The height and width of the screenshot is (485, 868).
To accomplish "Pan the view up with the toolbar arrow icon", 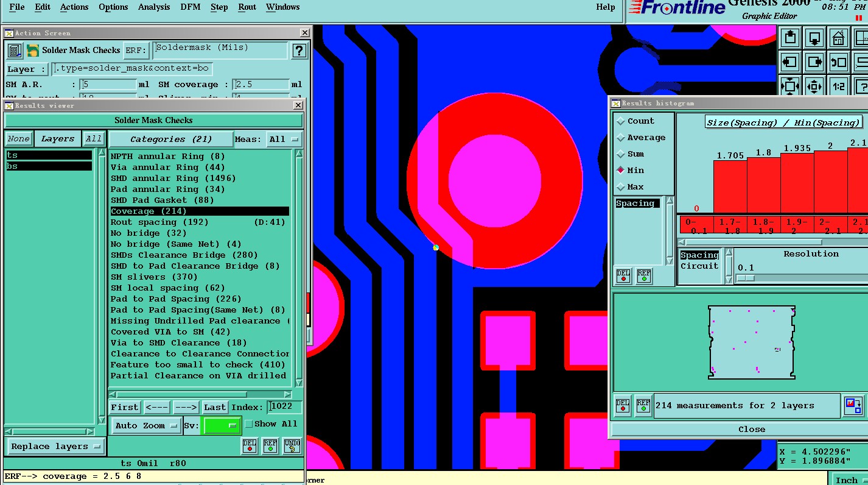I will [790, 38].
